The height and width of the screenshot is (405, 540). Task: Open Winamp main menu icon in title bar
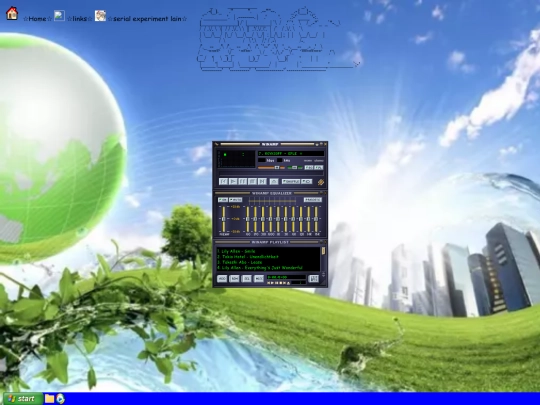(216, 144)
